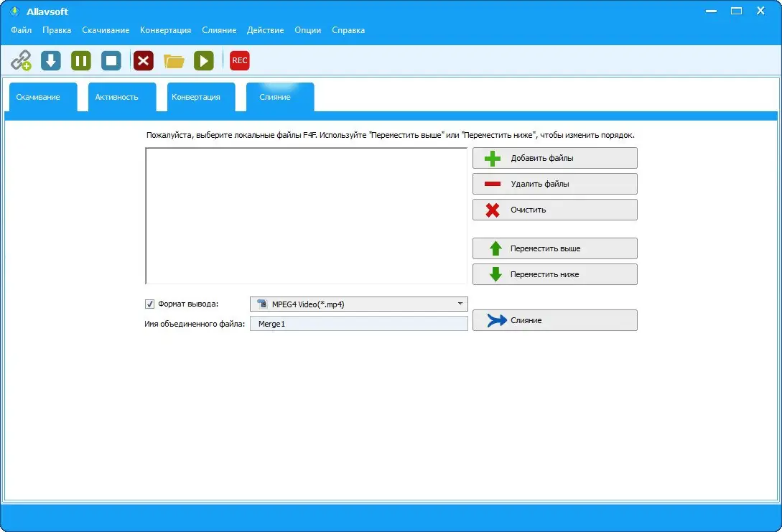Open the Действие menu
Screen dimensions: 782x532
pyautogui.click(x=265, y=30)
